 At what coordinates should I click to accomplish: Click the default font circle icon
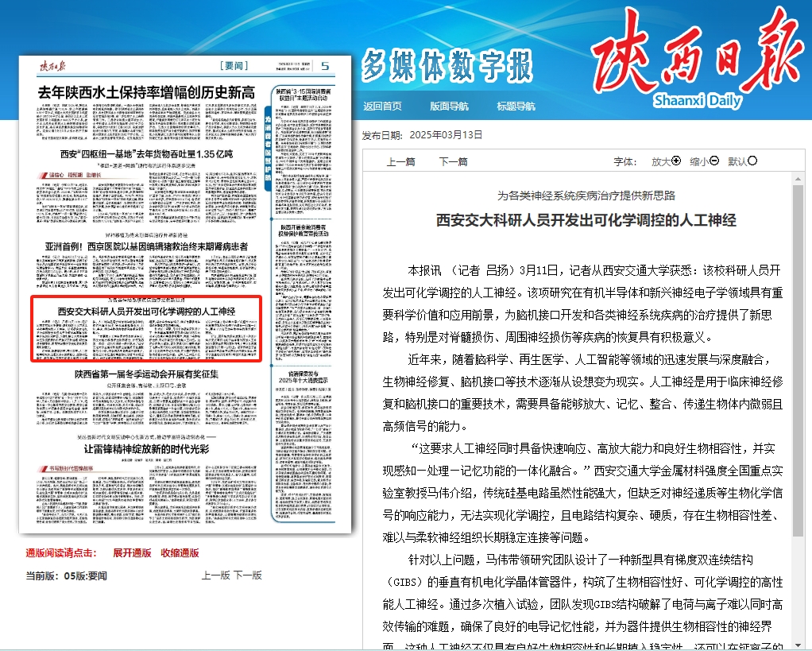(x=752, y=161)
